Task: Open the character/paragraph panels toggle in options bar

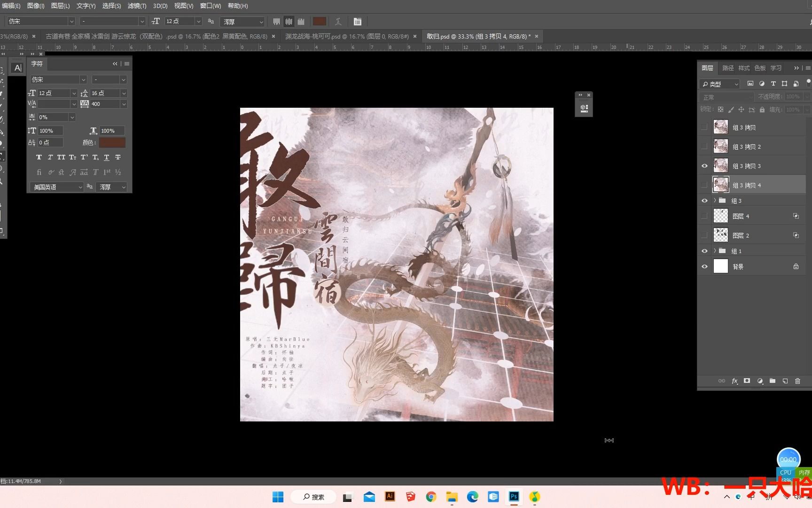Action: [358, 22]
